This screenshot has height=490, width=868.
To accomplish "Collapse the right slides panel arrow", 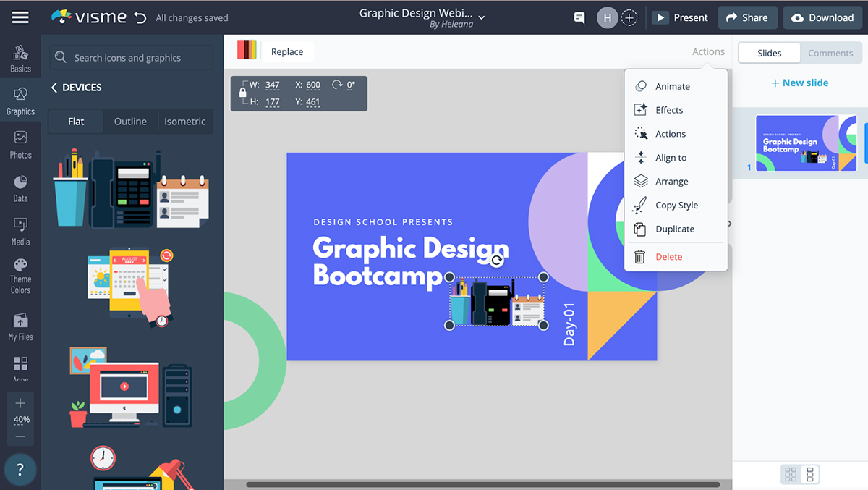I will click(729, 224).
